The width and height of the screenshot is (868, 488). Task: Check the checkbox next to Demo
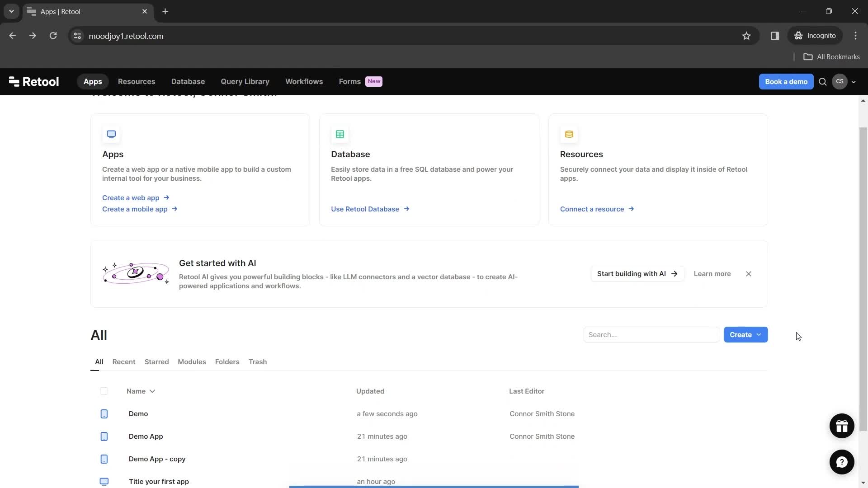coord(104,413)
